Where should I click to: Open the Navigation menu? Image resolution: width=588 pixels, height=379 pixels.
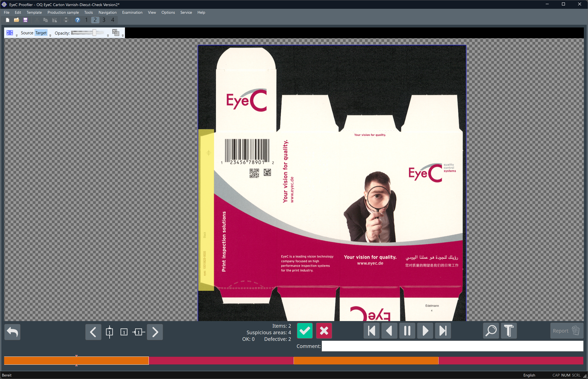(108, 12)
